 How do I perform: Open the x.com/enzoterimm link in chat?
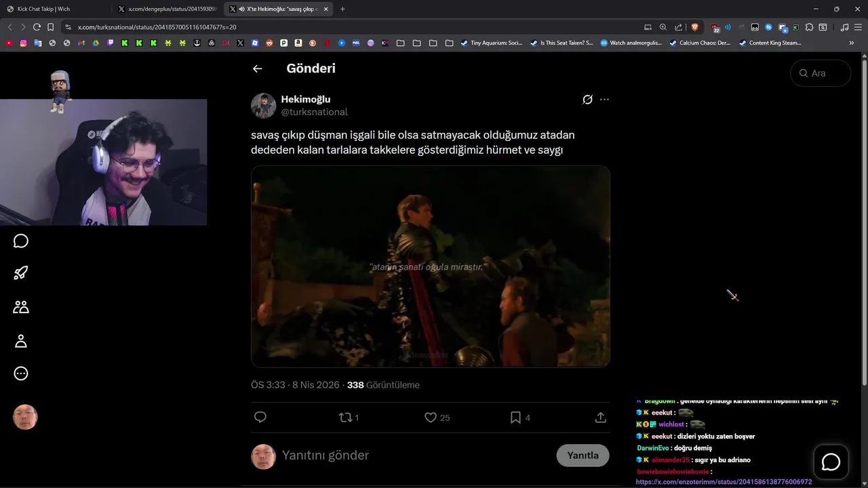pos(724,482)
